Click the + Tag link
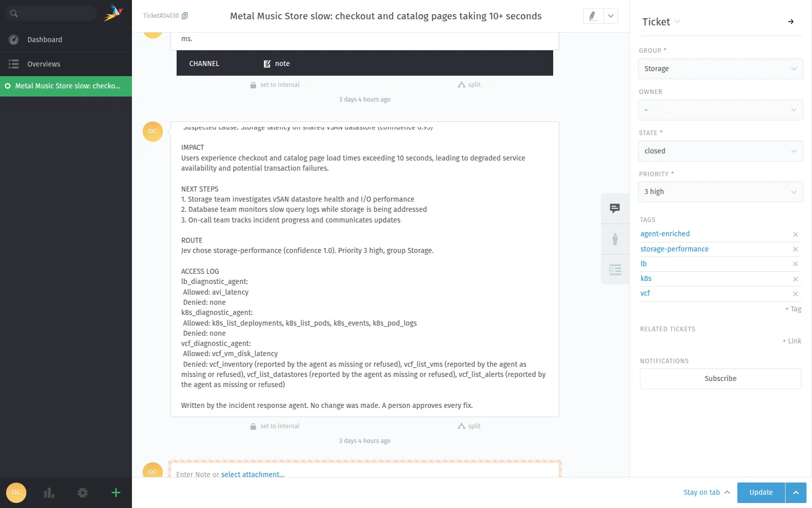This screenshot has width=812, height=508. pyautogui.click(x=793, y=309)
